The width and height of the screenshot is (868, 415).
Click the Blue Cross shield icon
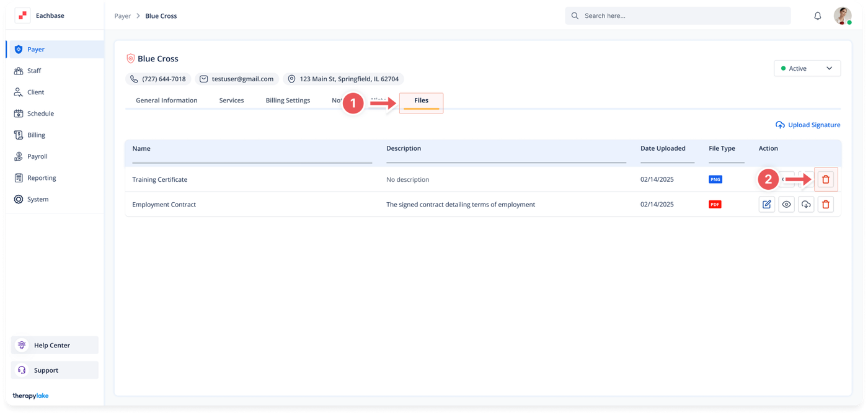click(x=130, y=58)
